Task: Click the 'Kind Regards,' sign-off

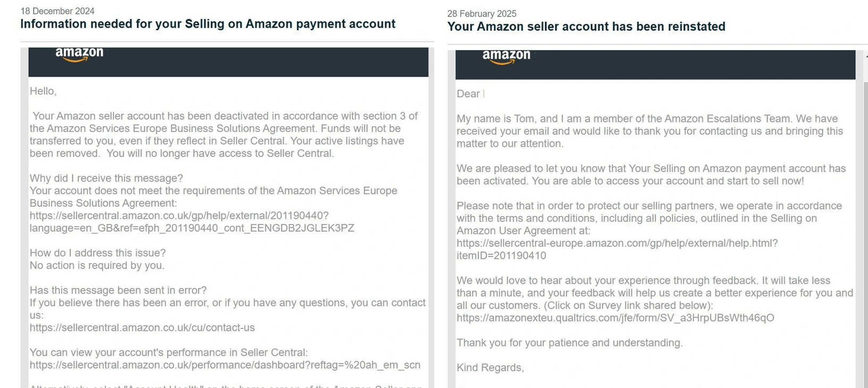Action: 490,368
